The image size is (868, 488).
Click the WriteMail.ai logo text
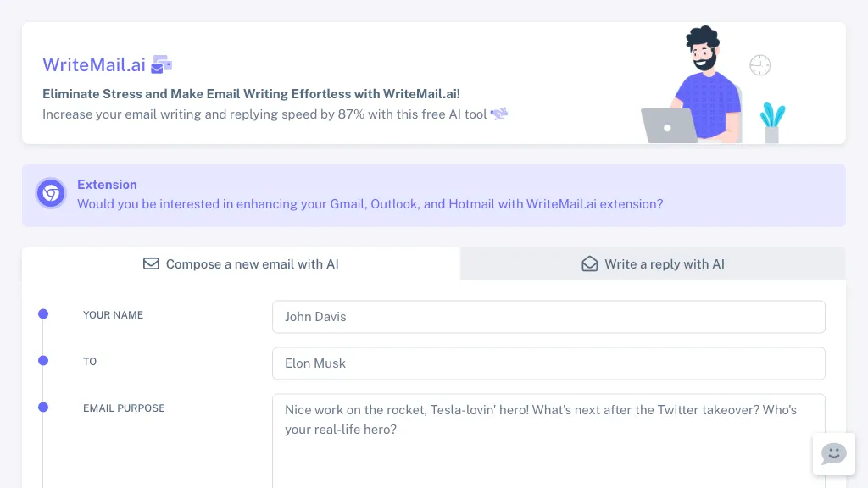pos(94,64)
